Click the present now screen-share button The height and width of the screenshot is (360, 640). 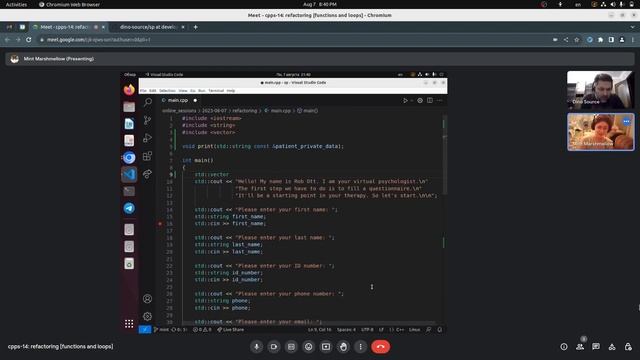pos(326,347)
